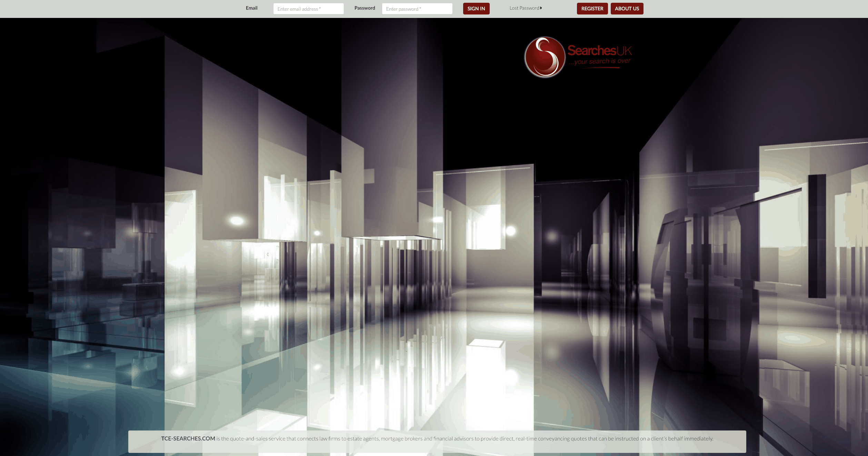Click the 'TCE-SEARCHES.COM' bold text
Screen dimensions: 868x456
point(188,438)
